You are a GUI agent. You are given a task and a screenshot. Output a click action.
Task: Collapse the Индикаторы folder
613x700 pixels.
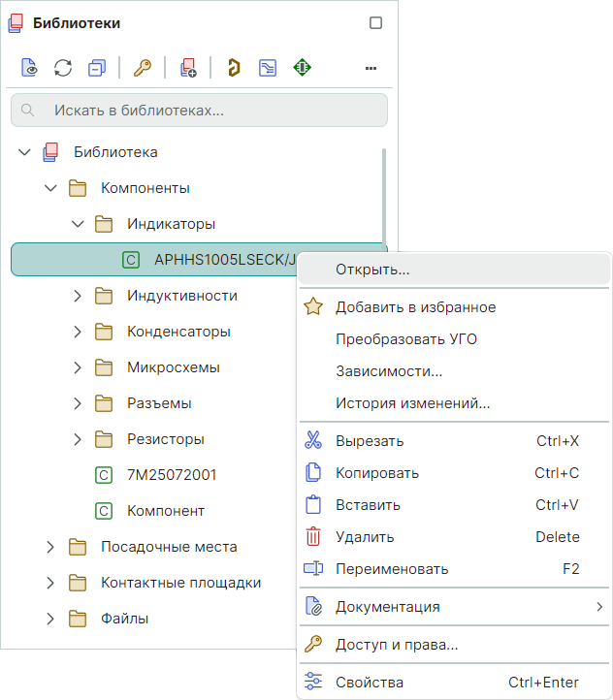tap(78, 224)
